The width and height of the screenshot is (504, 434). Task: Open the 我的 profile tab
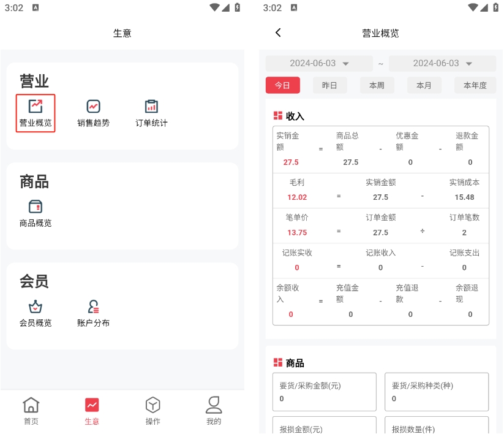213,411
